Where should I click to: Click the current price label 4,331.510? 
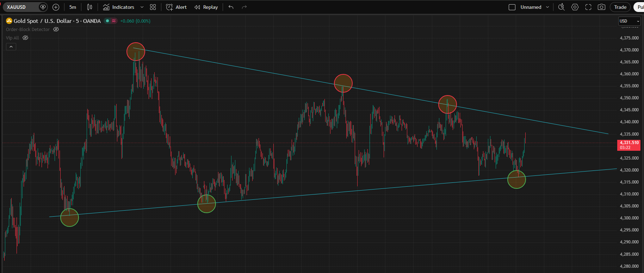(629, 145)
